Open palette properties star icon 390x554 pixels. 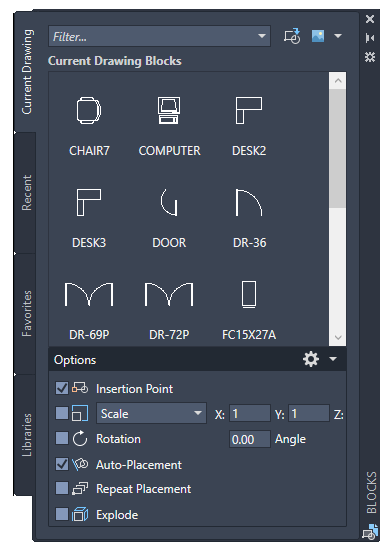click(x=370, y=57)
